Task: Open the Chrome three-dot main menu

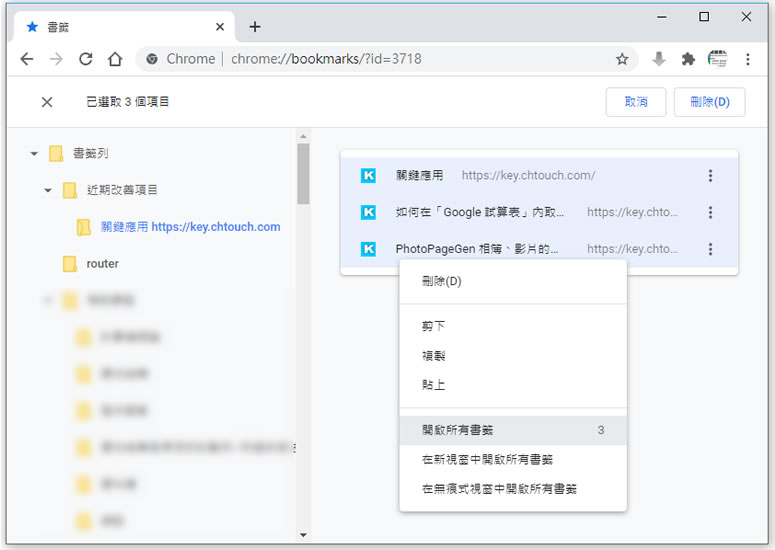Action: click(x=747, y=59)
